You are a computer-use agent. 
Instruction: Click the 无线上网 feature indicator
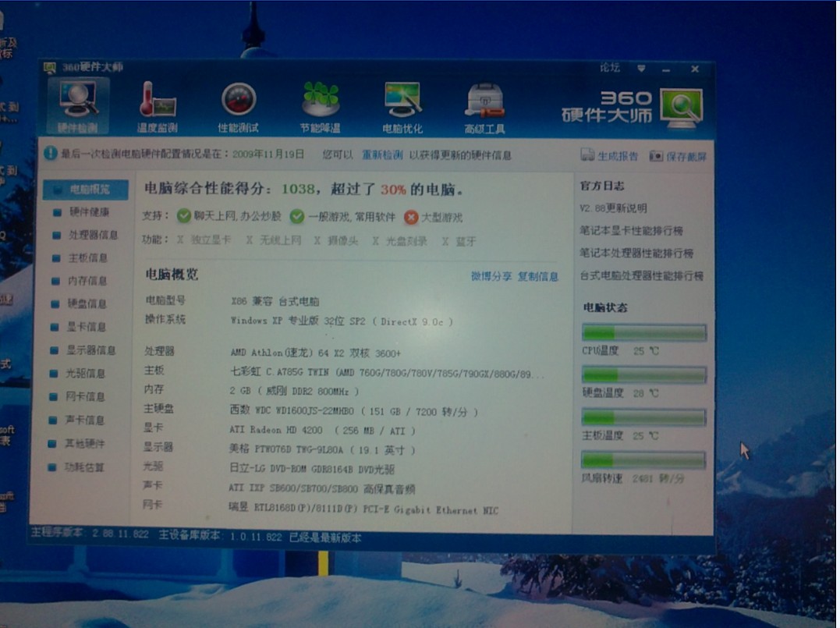[274, 240]
